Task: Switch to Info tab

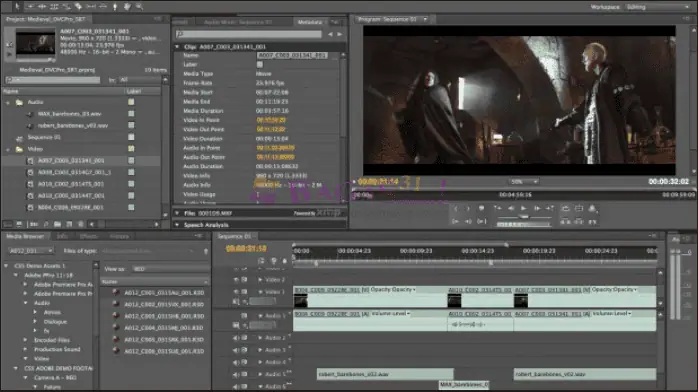Action: point(62,236)
